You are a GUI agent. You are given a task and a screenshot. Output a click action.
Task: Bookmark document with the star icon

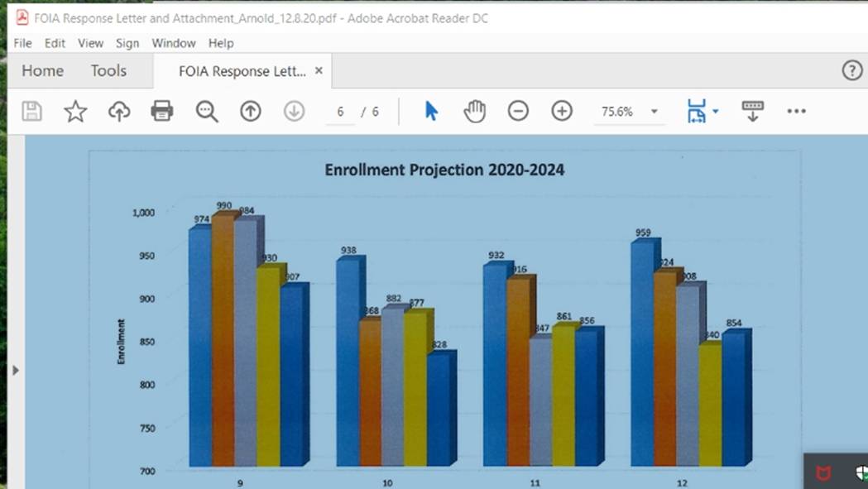75,111
